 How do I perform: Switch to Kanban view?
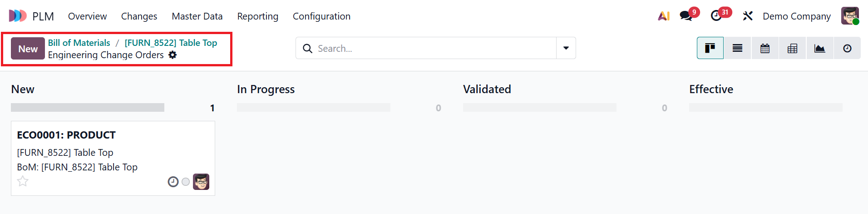(x=710, y=48)
